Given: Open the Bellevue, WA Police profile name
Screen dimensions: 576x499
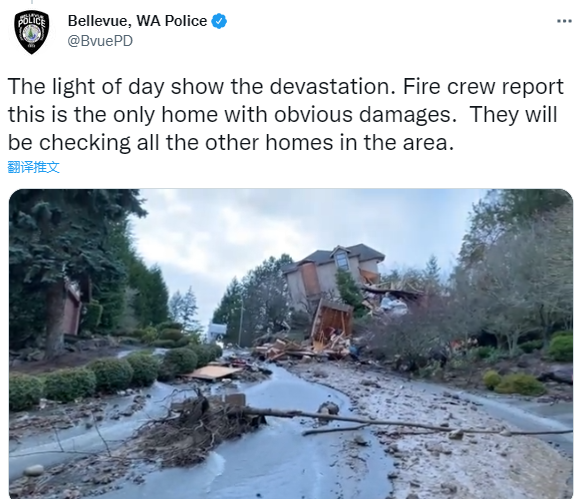Looking at the screenshot, I should coord(137,21).
